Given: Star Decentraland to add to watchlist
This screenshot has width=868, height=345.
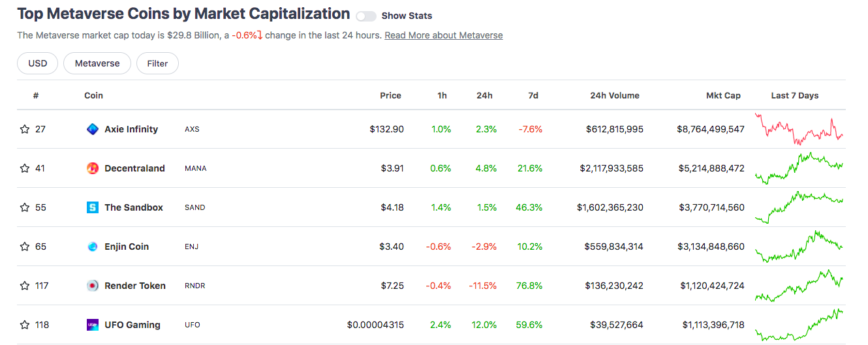Looking at the screenshot, I should click(25, 168).
